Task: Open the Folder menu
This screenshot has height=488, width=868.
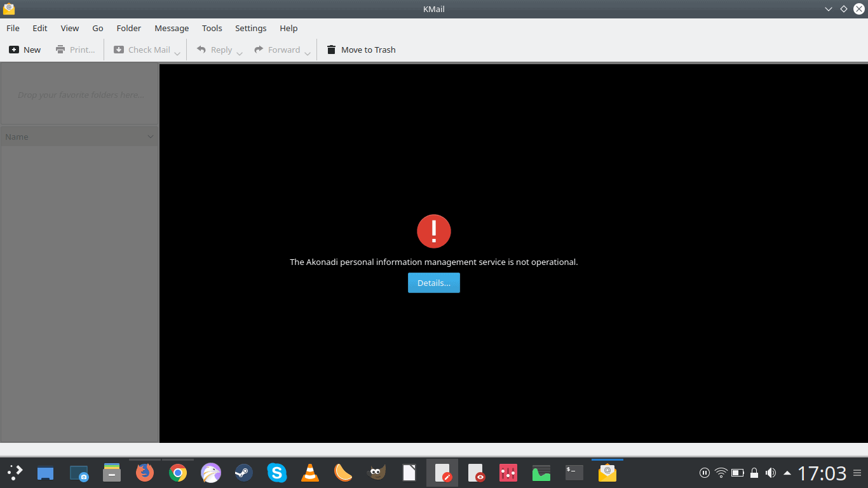Action: (x=129, y=28)
